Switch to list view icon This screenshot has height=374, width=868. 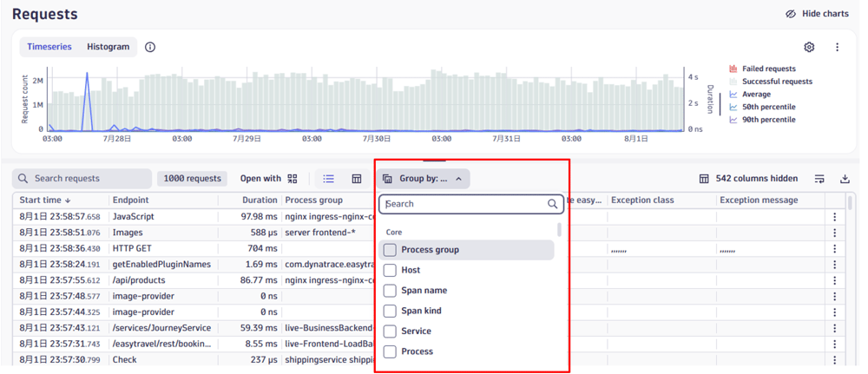point(328,179)
